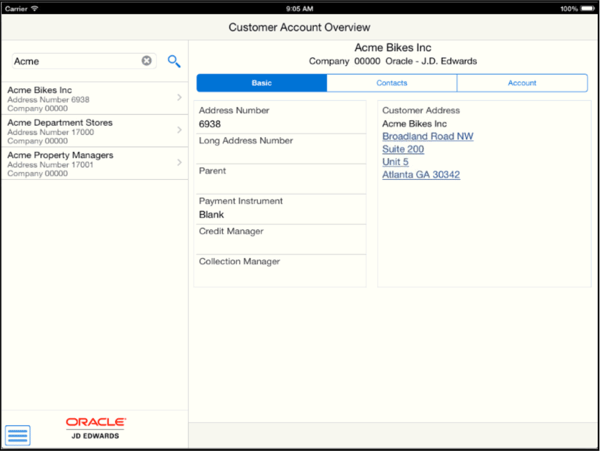The image size is (600, 451).
Task: Click the magnifying glass search icon
Action: click(174, 61)
